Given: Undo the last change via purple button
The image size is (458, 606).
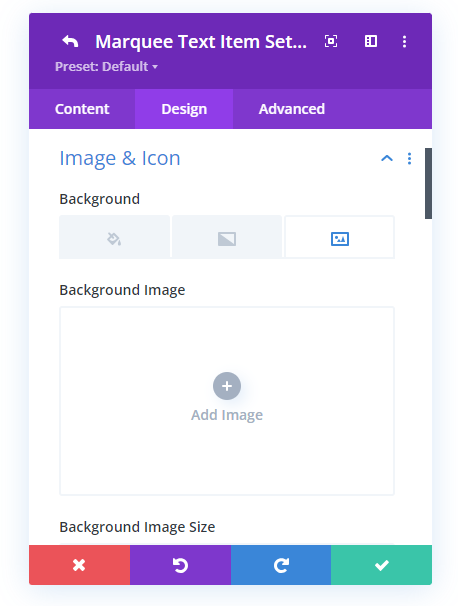Looking at the screenshot, I should 180,565.
